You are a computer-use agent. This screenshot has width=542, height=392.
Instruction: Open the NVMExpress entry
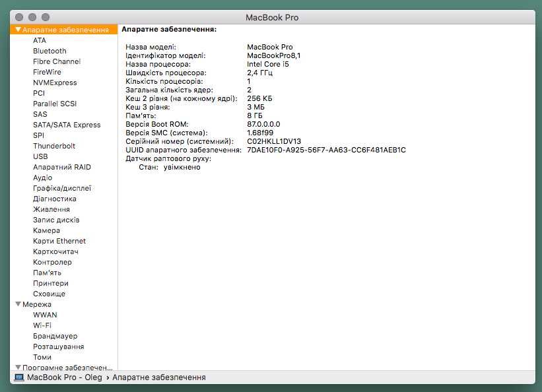coord(55,82)
